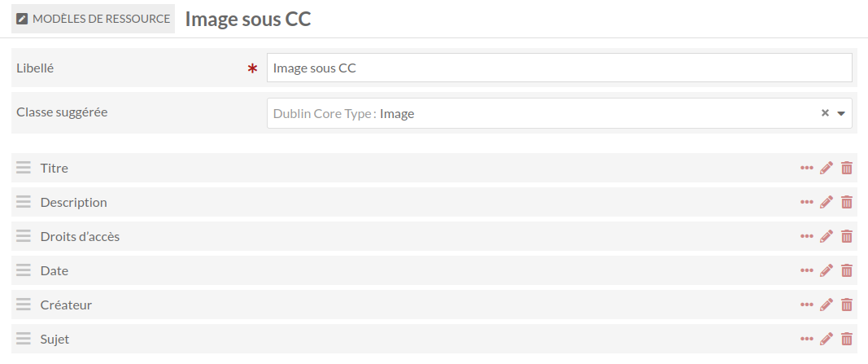
Task: Click the pencil icon for Description
Action: pyautogui.click(x=826, y=202)
